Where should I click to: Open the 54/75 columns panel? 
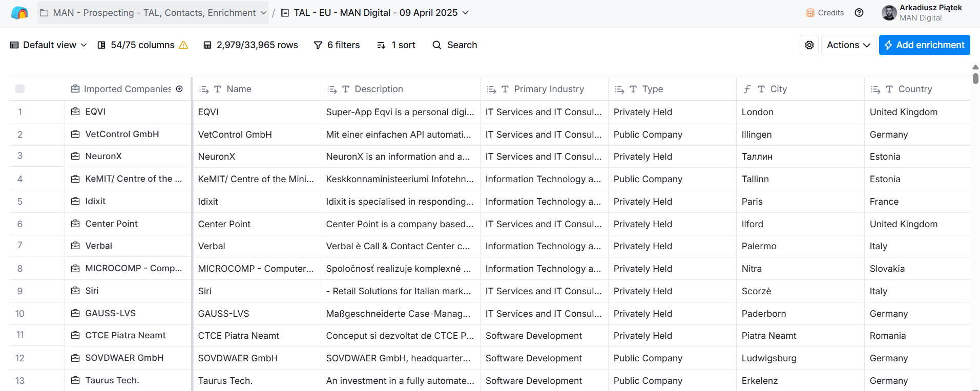tap(142, 45)
